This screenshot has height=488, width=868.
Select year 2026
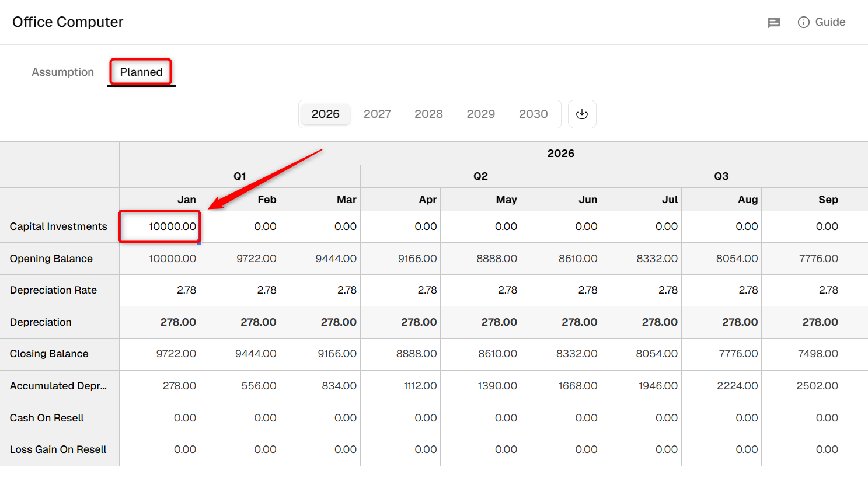tap(325, 114)
